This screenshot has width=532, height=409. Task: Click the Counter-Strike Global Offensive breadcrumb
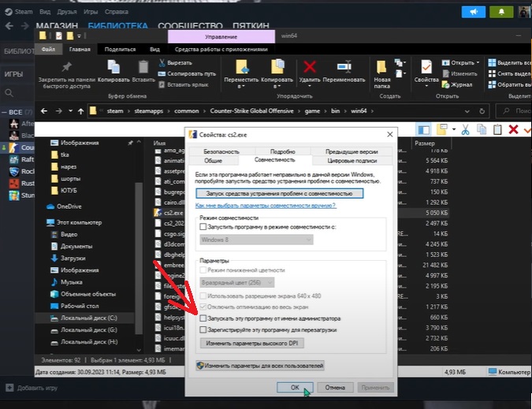coord(251,111)
